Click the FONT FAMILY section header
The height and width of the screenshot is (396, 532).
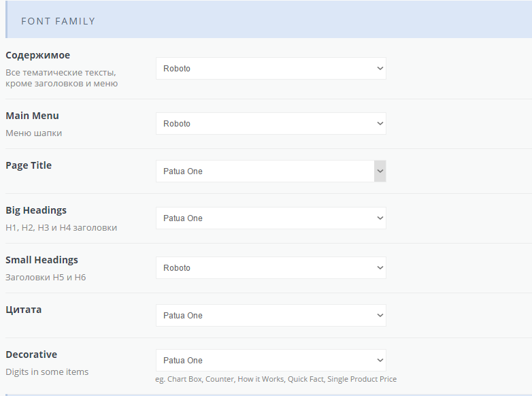59,21
